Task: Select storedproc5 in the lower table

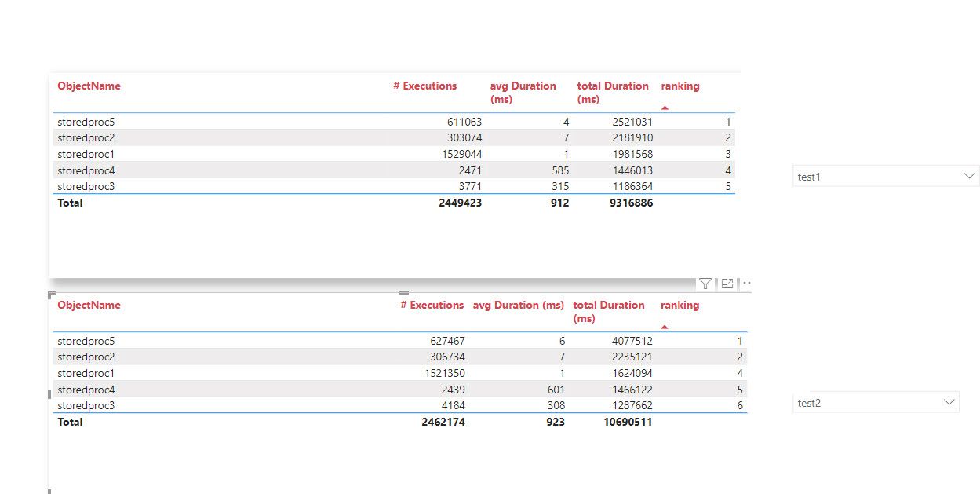Action: coord(86,341)
